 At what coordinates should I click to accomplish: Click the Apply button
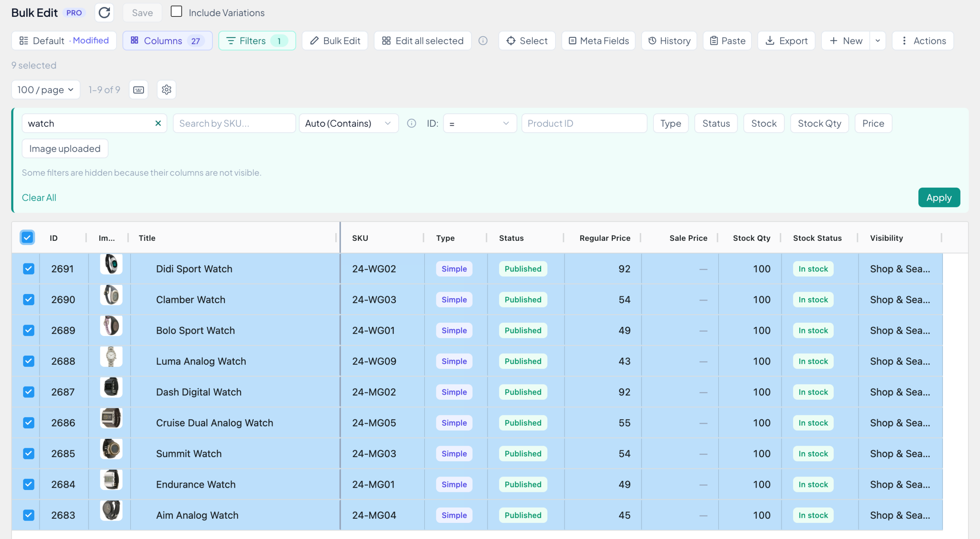pyautogui.click(x=939, y=198)
